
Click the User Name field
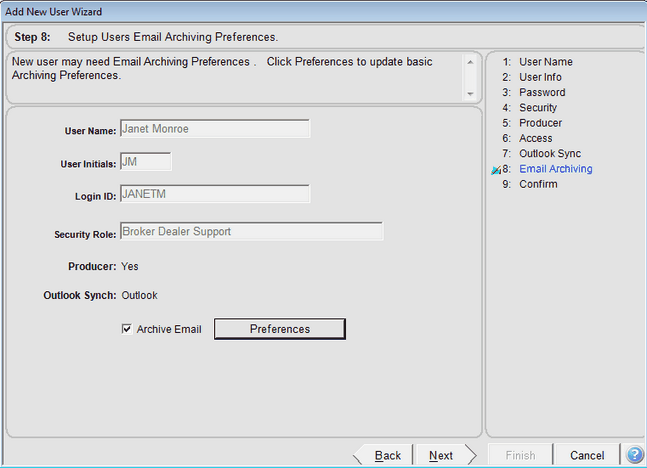214,128
